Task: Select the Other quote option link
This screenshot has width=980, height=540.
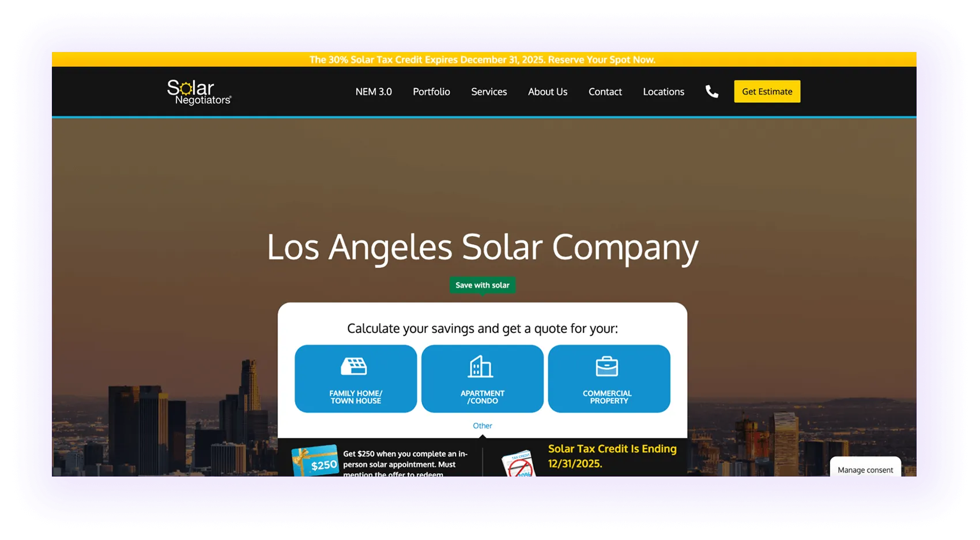Action: tap(482, 425)
